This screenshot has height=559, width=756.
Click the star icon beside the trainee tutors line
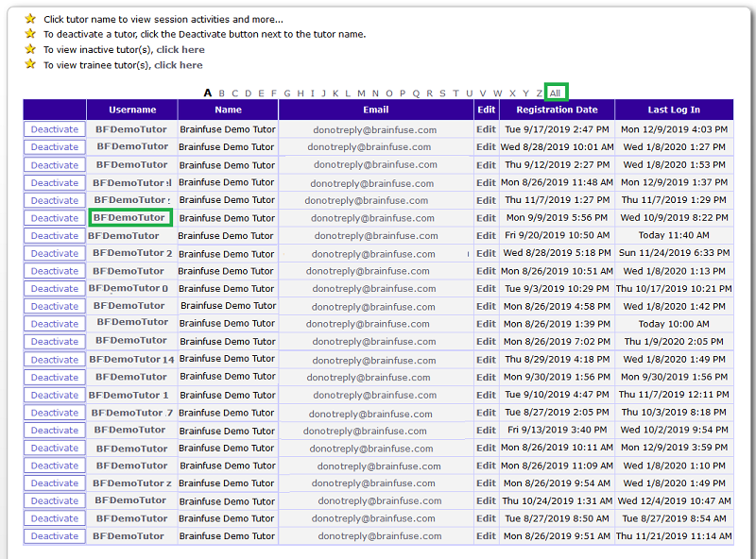pos(30,64)
